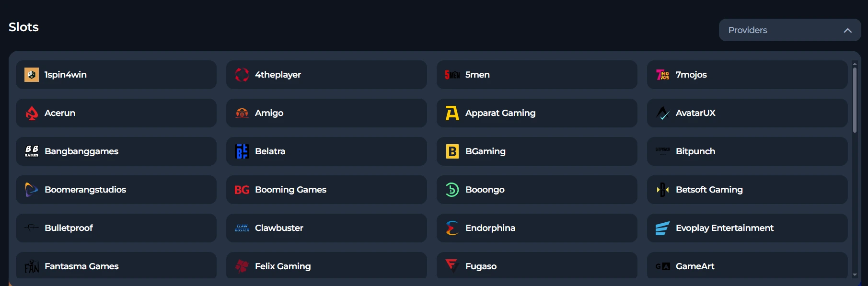Open the Fantasma Games provider

(116, 266)
